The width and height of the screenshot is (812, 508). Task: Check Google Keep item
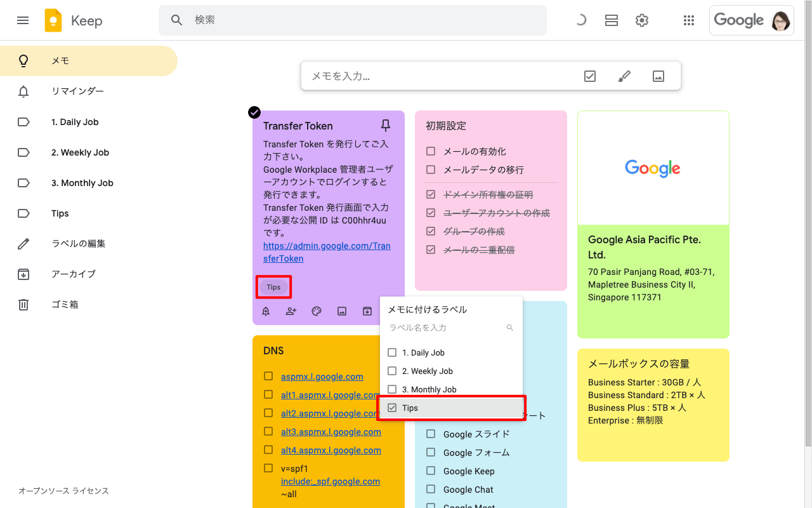(x=431, y=471)
